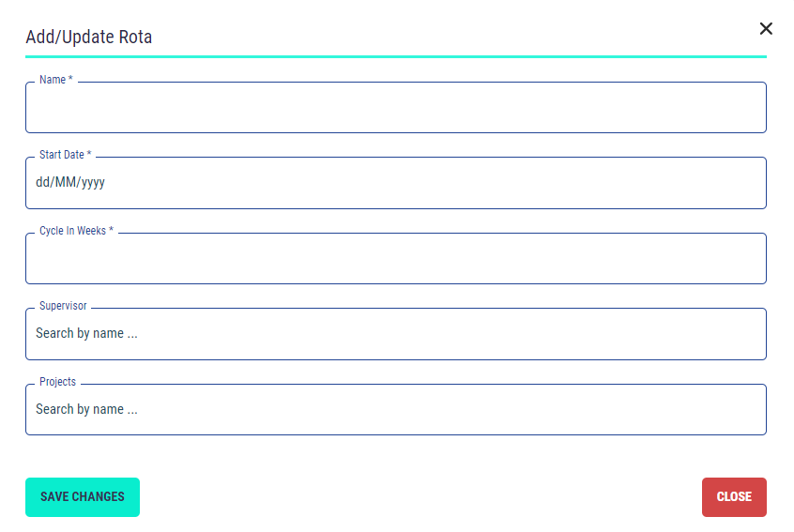
Task: Click the teal divider line below the title
Action: (x=395, y=56)
